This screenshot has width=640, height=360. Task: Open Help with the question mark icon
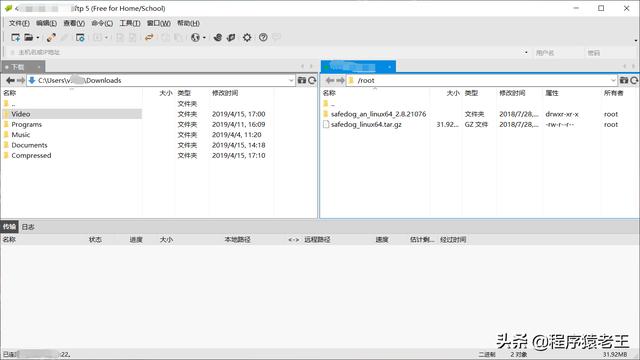tap(263, 38)
